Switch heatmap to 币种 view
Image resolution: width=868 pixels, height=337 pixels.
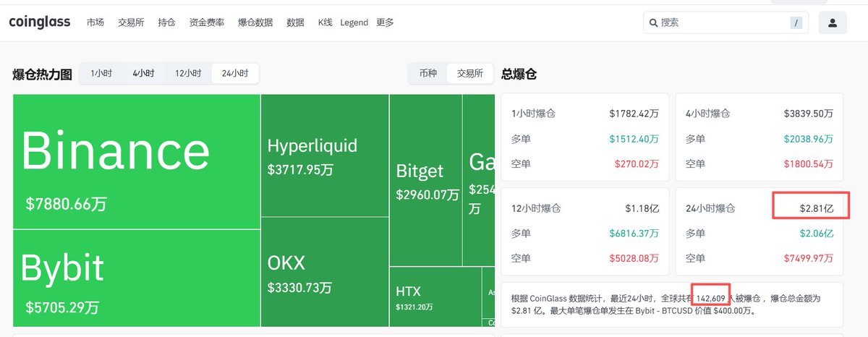coord(428,74)
